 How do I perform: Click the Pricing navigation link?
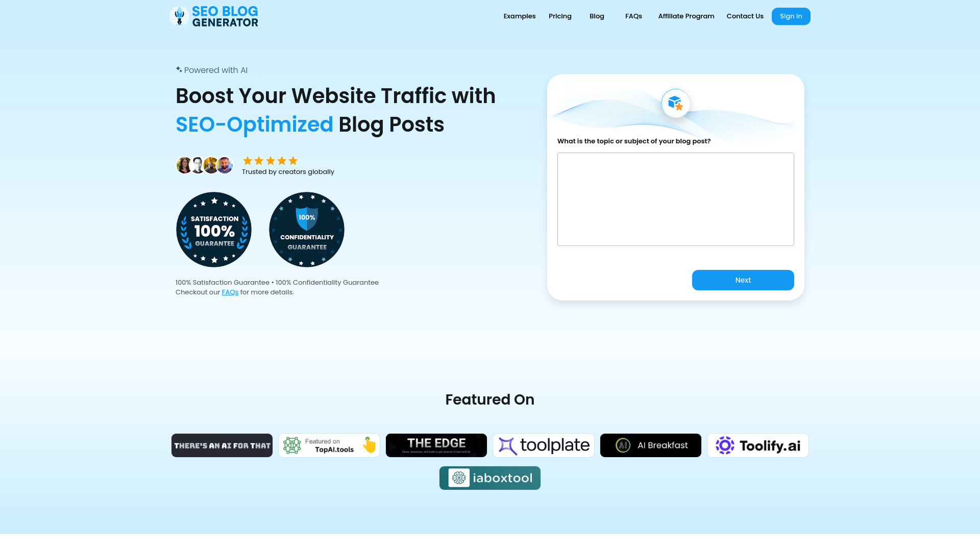[x=560, y=16]
